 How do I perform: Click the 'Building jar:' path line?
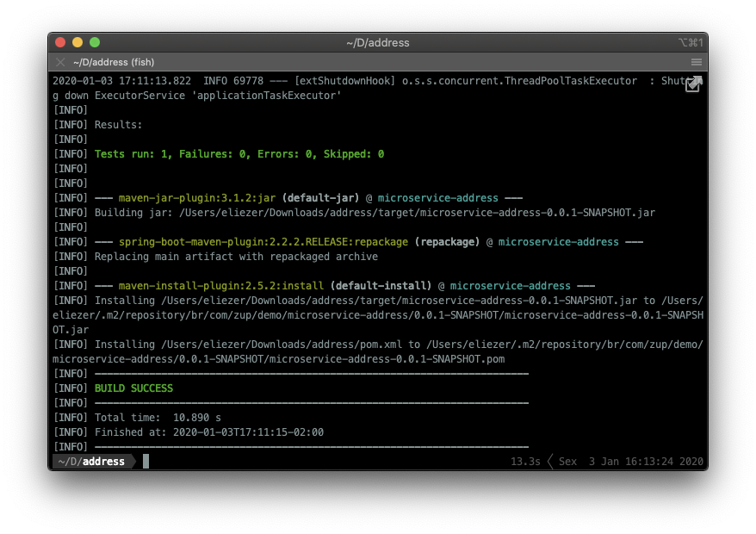pos(375,213)
